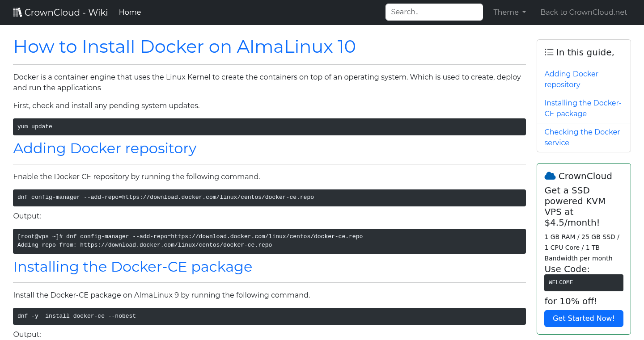The image size is (644, 340).
Task: Select the dnf config-manager command block
Action: click(269, 197)
